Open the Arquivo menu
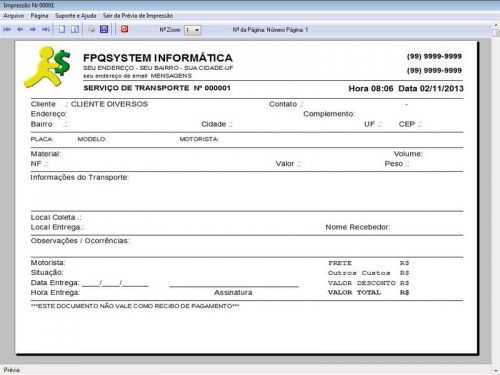This screenshot has width=500, height=375. (x=14, y=16)
